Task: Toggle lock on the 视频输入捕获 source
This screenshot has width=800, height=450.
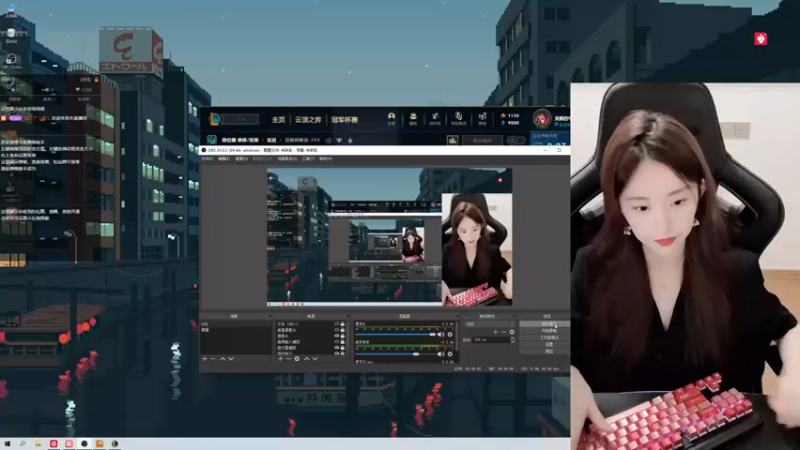Action: coord(342,342)
